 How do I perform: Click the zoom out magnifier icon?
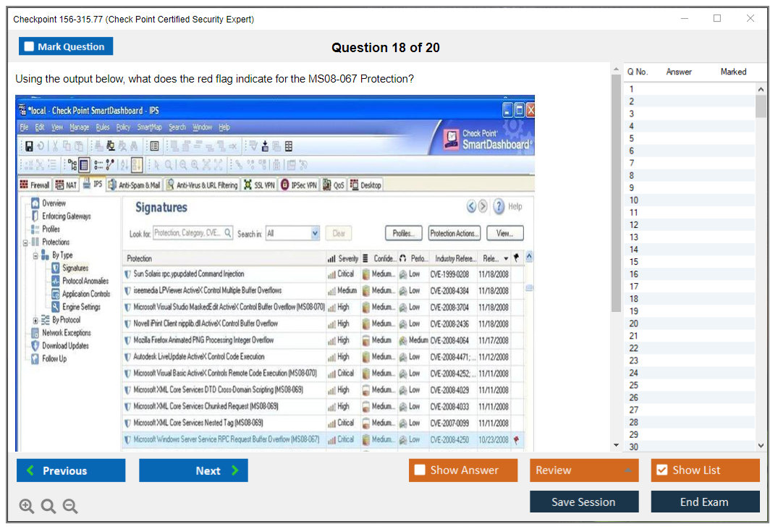70,507
